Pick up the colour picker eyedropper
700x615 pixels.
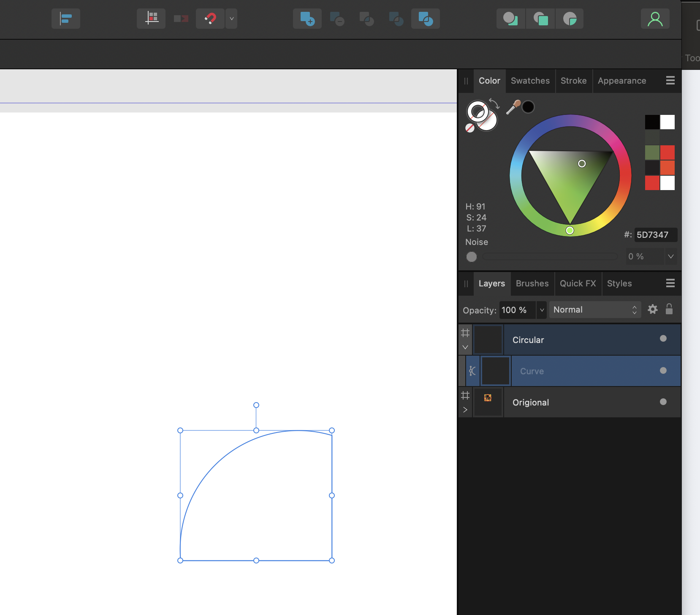click(513, 107)
